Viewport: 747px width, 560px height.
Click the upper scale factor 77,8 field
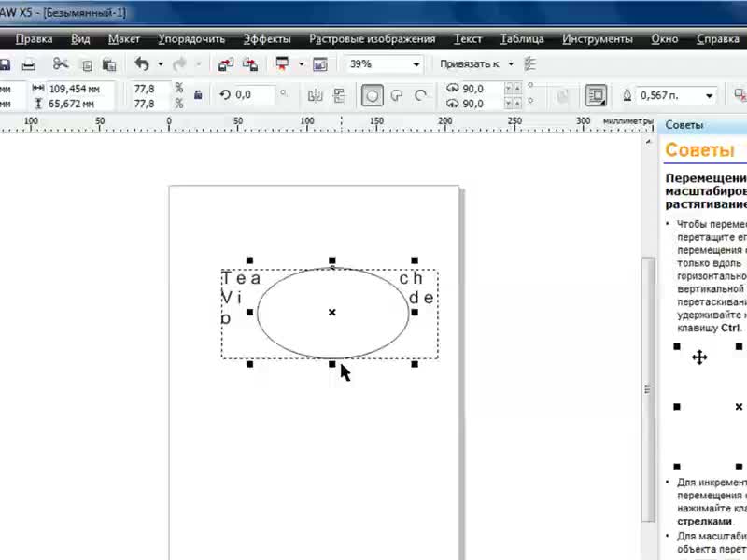150,89
